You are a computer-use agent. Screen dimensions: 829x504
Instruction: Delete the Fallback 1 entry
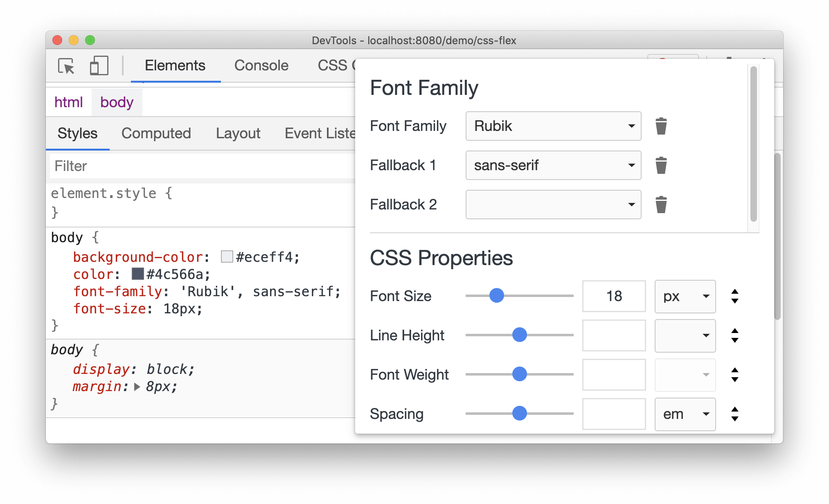click(661, 164)
